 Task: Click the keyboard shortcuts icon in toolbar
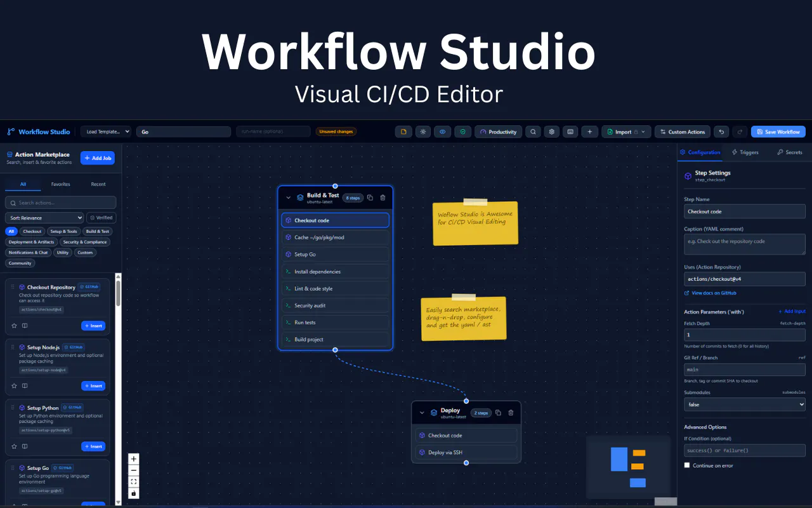pyautogui.click(x=571, y=131)
